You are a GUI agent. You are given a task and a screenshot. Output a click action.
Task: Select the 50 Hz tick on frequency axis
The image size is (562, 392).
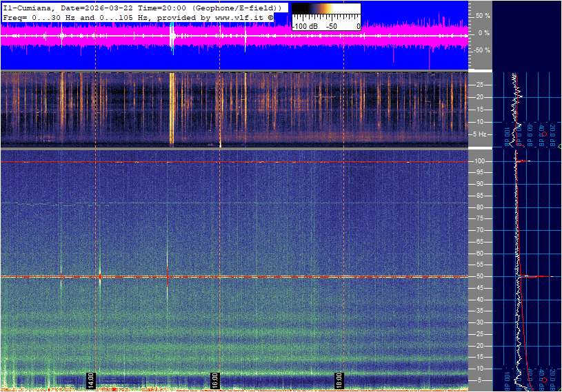[479, 276]
